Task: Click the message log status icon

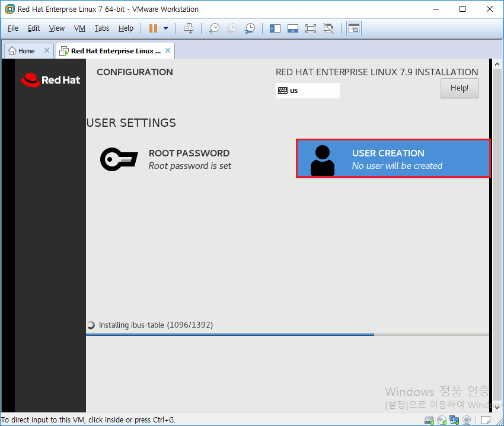Action: pyautogui.click(x=486, y=420)
